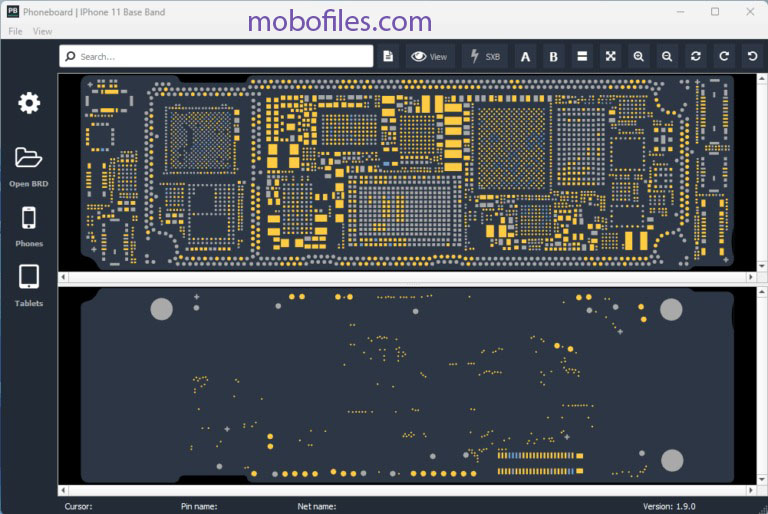Screen dimensions: 768x514
Task: Click top board view scroll up arrow
Action: pos(762,78)
